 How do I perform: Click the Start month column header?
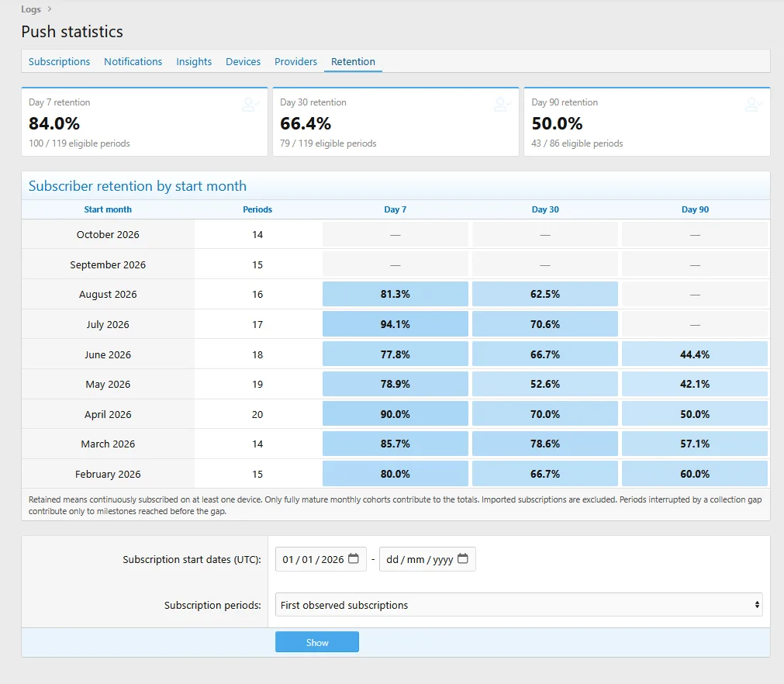[108, 209]
